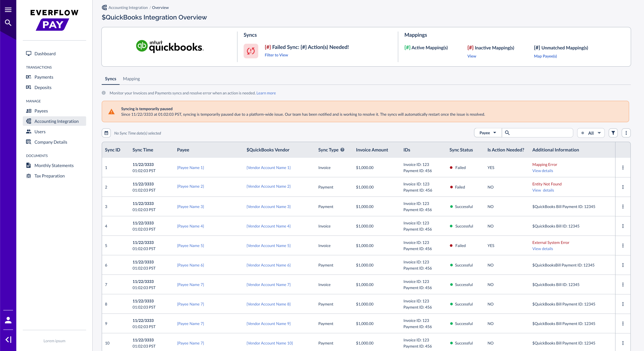
Task: Open the All status filter dropdown
Action: point(591,133)
